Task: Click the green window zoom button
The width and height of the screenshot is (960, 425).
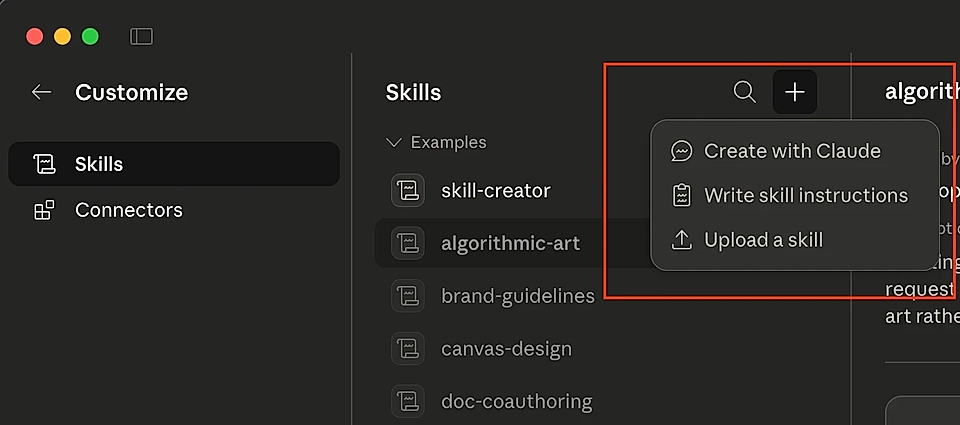Action: click(90, 36)
